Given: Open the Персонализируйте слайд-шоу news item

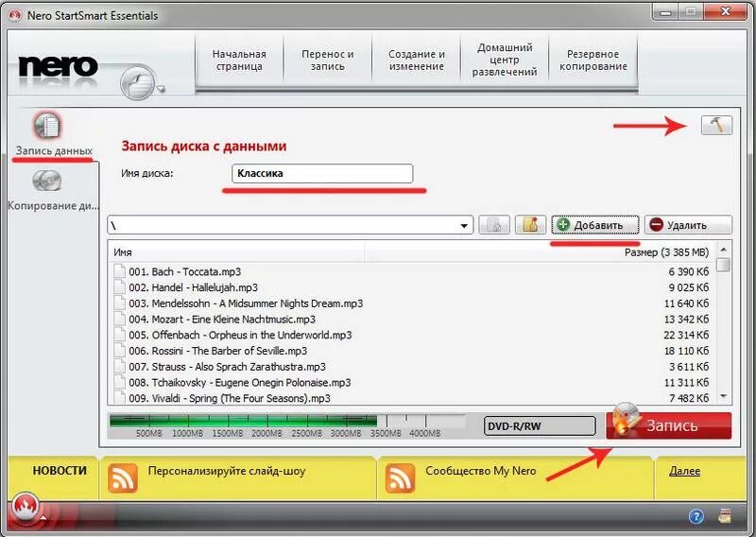Looking at the screenshot, I should tap(227, 471).
